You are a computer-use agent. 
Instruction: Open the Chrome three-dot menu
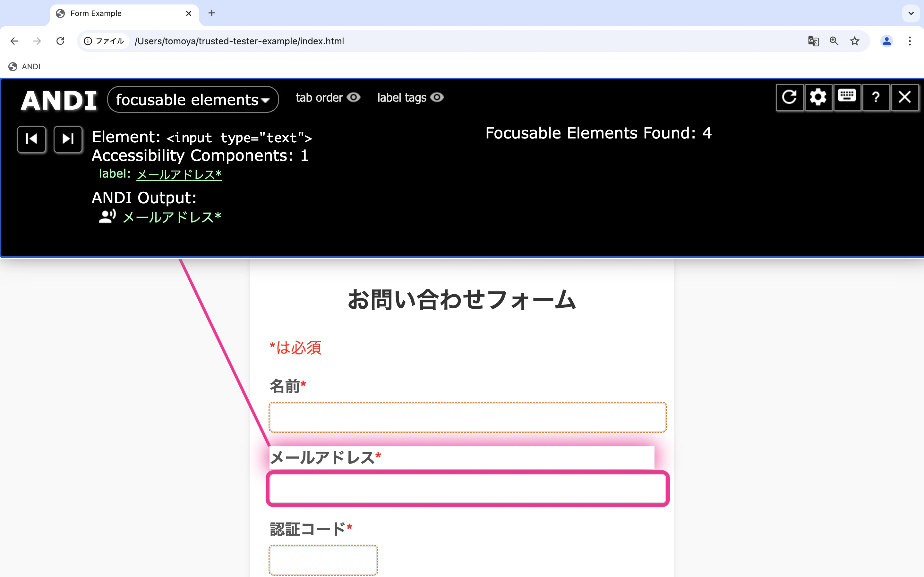coord(910,41)
